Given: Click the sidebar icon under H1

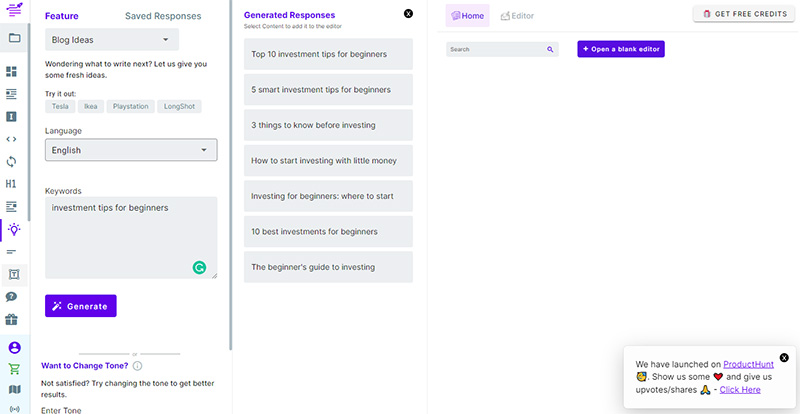Looking at the screenshot, I should [x=11, y=207].
